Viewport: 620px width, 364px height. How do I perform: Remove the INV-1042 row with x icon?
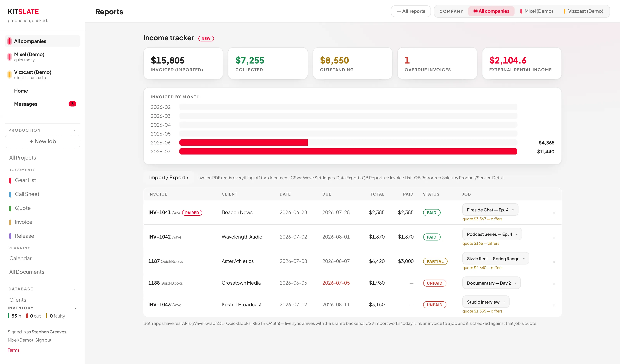[554, 238]
